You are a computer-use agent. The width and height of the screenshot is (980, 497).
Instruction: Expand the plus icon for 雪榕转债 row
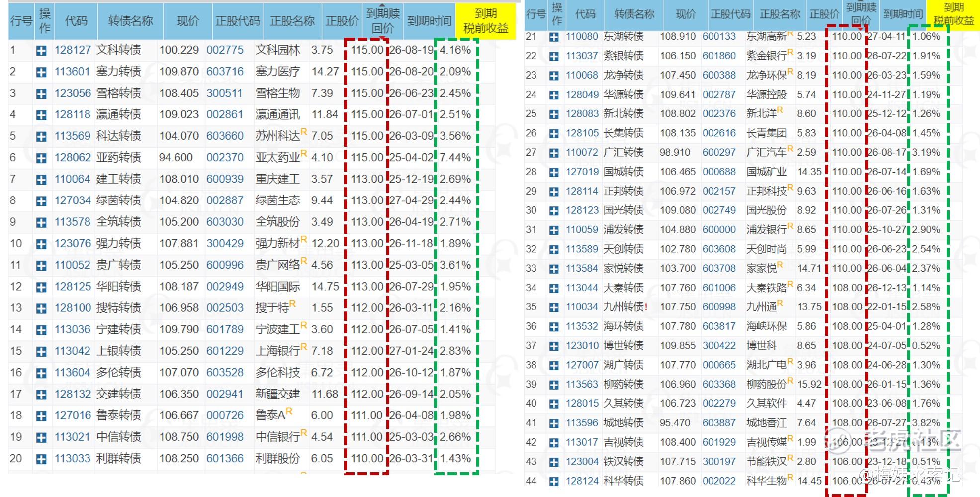(41, 94)
